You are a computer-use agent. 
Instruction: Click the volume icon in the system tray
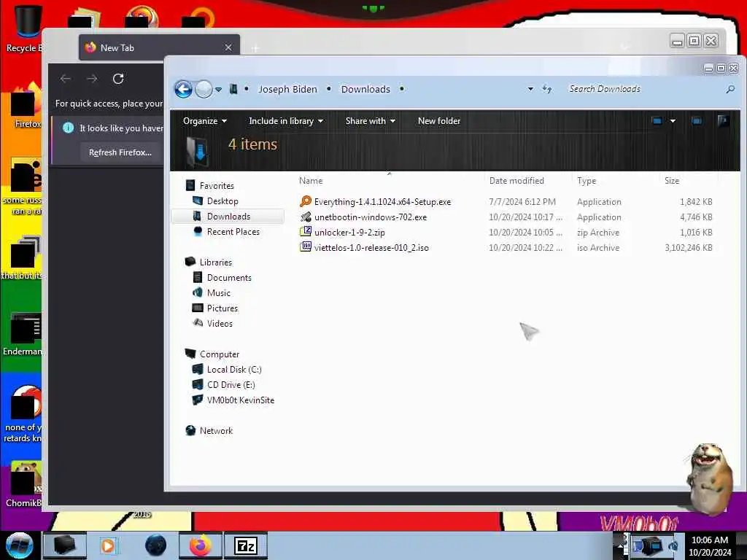(x=673, y=546)
